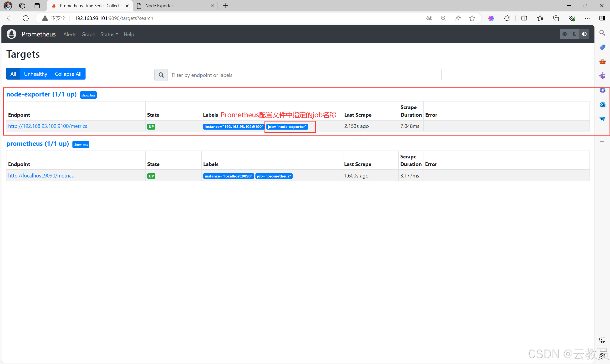This screenshot has height=364, width=610.
Task: Click the dark mode toggle icon
Action: point(574,34)
